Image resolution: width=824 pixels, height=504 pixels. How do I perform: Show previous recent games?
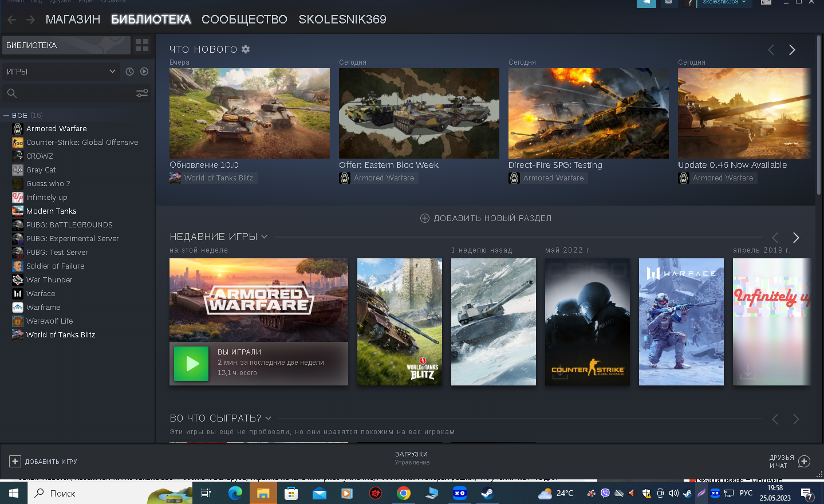coord(775,238)
